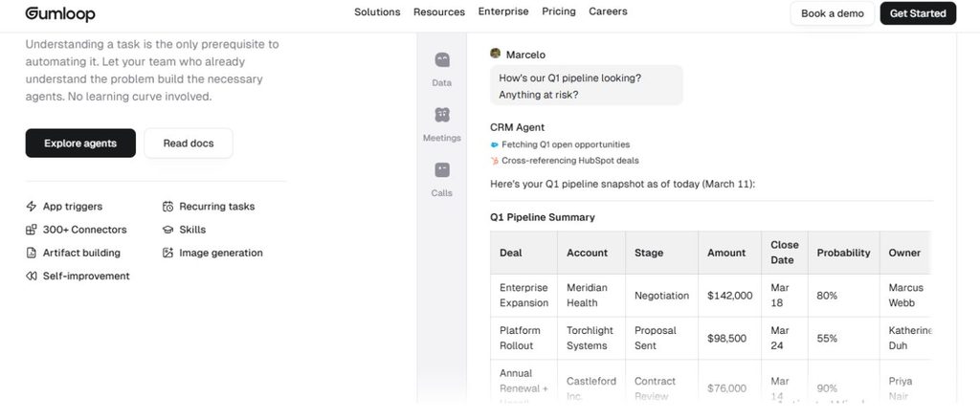Click the Recurring tasks calendar icon
980x420 pixels.
pos(167,207)
